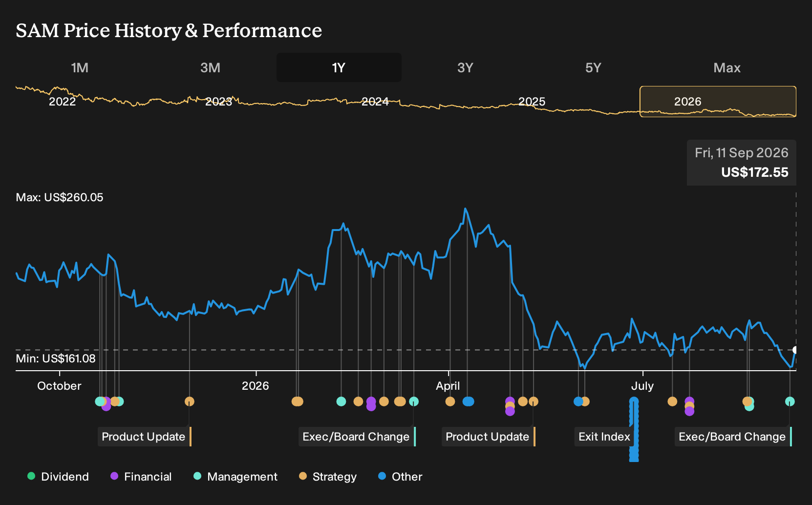Click the highlighted 2026 range selector box
The image size is (812, 505).
point(718,102)
